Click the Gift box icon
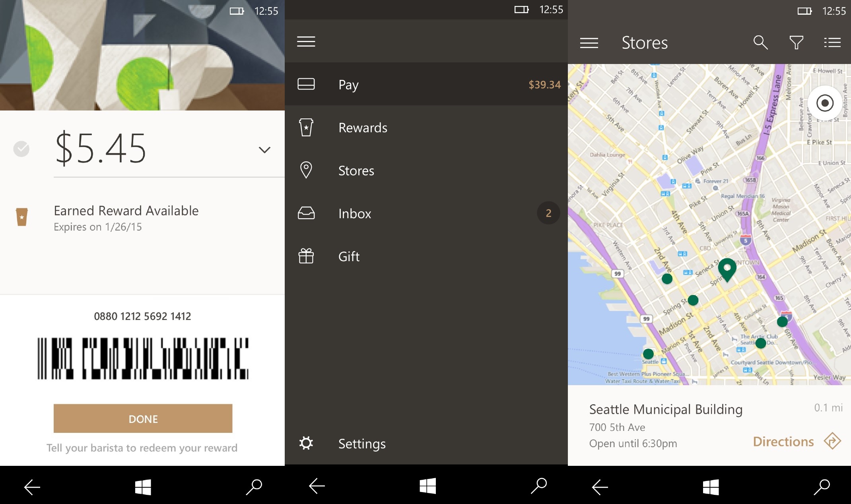 point(306,256)
